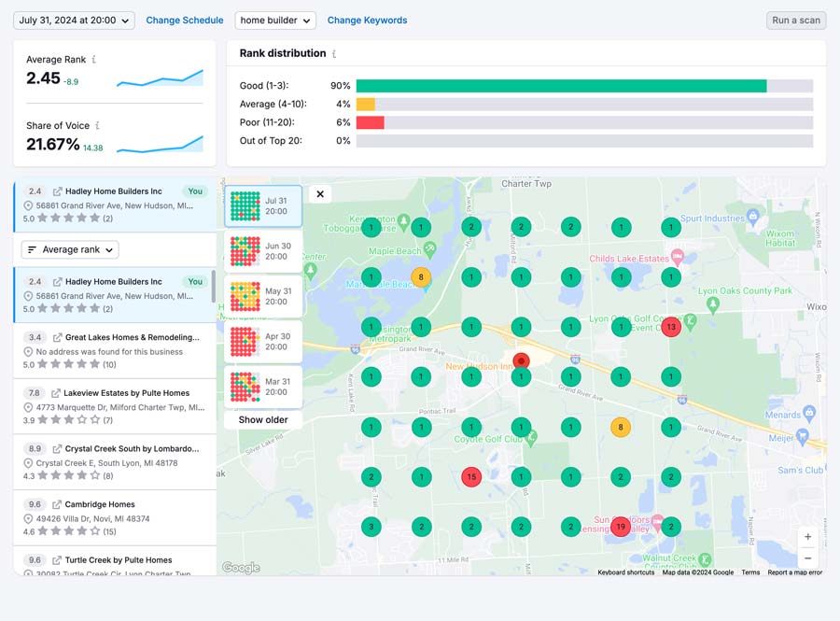The image size is (840, 621).
Task: Close the scan history panel
Action: (x=320, y=194)
